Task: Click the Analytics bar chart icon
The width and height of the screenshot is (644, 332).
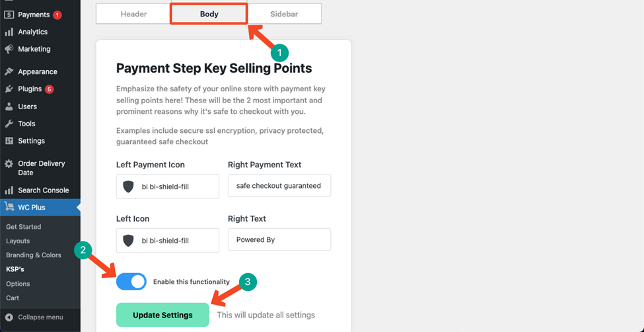Action: (9, 32)
